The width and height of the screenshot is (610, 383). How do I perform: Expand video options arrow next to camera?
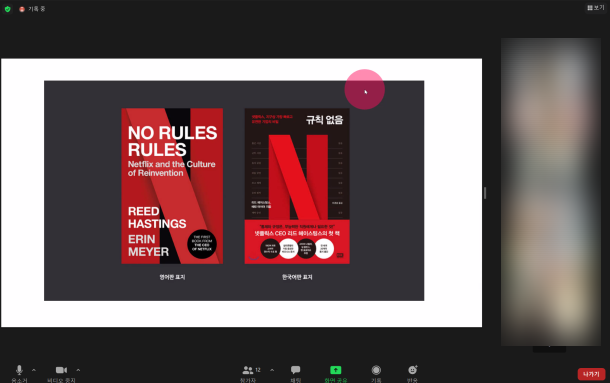78,370
